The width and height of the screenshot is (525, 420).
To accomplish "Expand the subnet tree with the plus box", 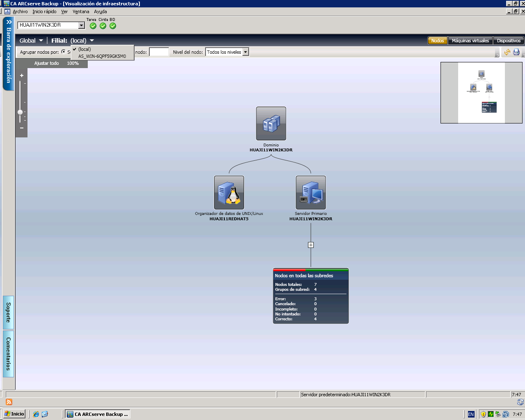I will pos(311,245).
